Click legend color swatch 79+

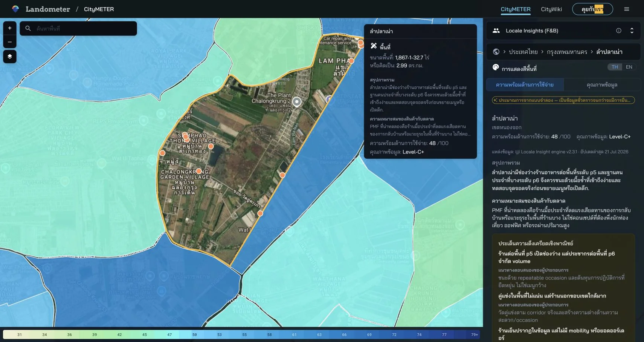coord(475,334)
